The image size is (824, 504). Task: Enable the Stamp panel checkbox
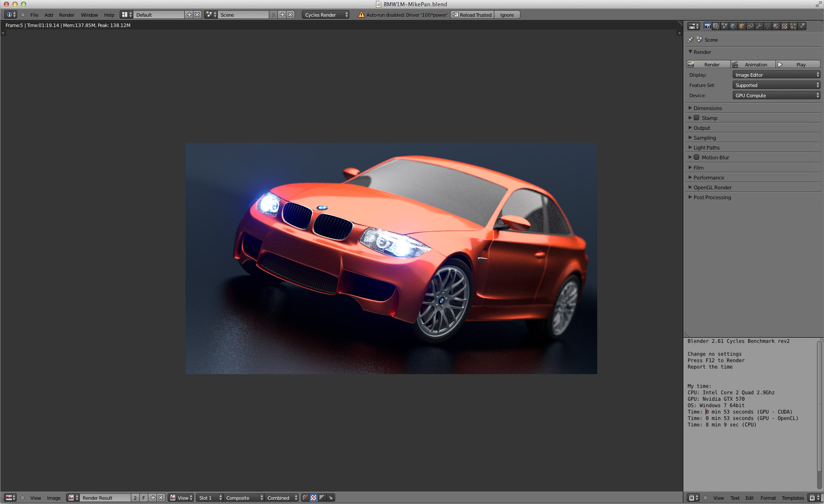pos(697,118)
